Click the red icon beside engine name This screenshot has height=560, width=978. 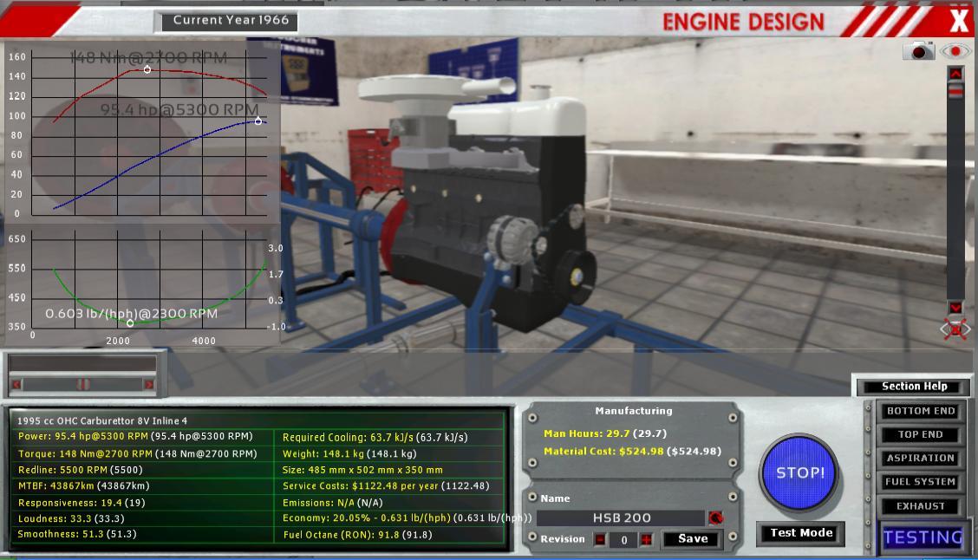coord(715,518)
